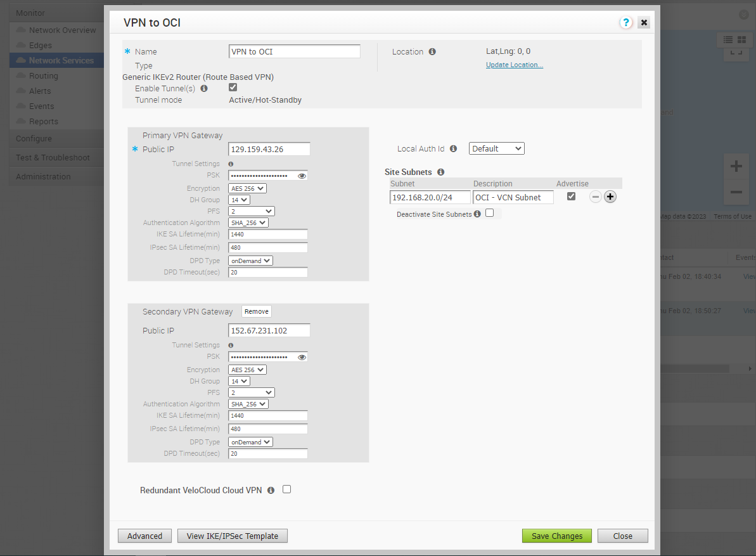Click the secondary Public IP field
The image size is (756, 556).
tap(269, 330)
